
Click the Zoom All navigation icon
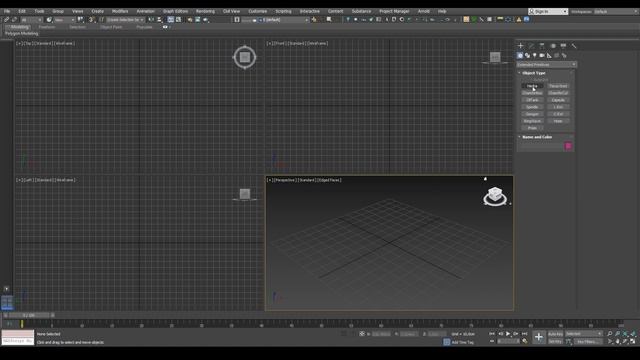tap(618, 334)
